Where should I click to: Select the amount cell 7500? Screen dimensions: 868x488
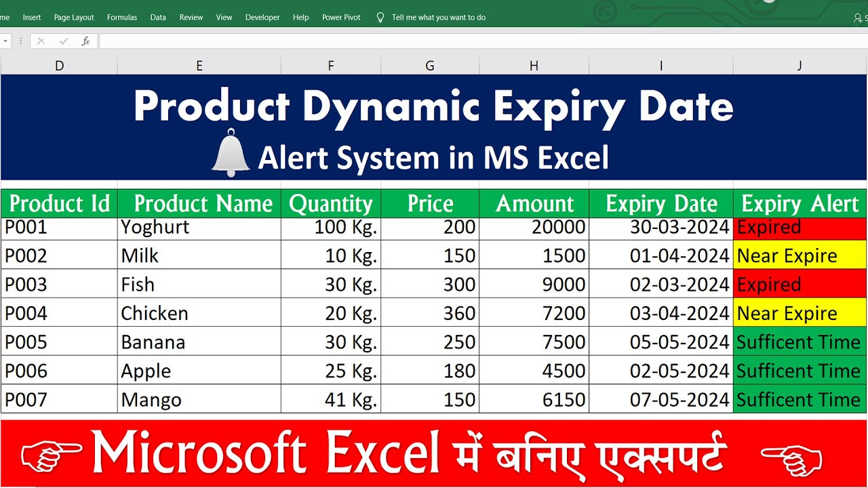click(x=534, y=341)
